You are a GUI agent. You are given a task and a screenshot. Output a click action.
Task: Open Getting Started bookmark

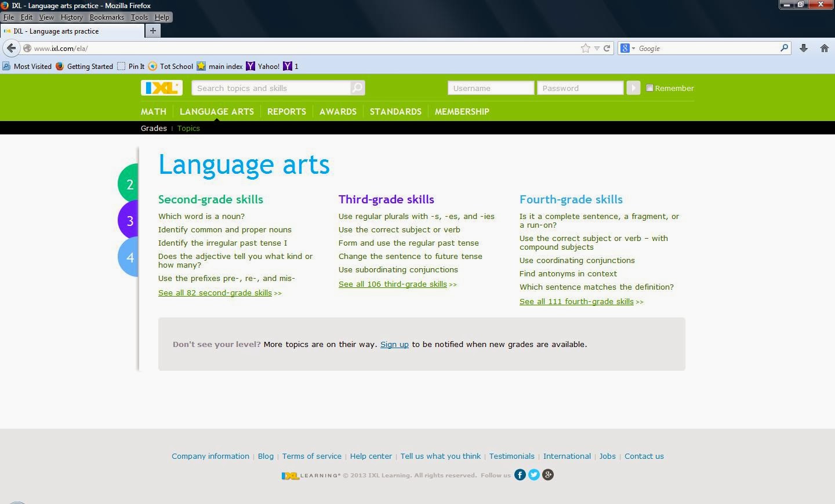(x=84, y=67)
